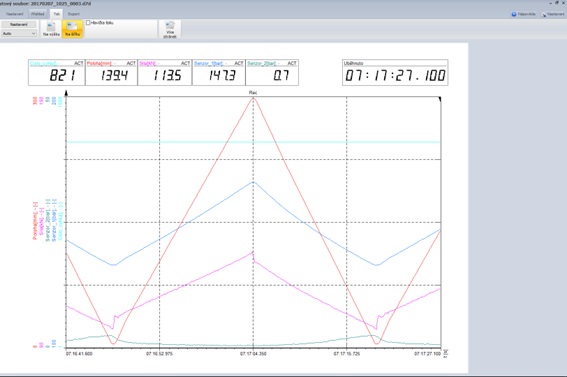Click the left black cursor arrow on graph
Viewport: 567px width, 377px height.
point(66,93)
